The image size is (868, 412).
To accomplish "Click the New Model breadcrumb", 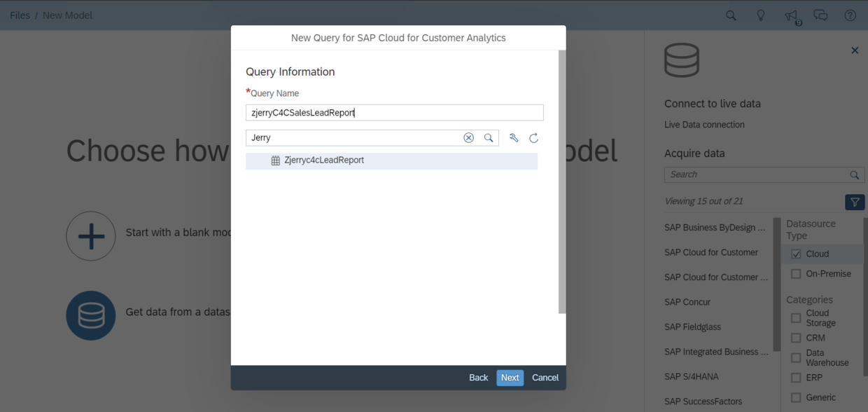I will [x=67, y=15].
